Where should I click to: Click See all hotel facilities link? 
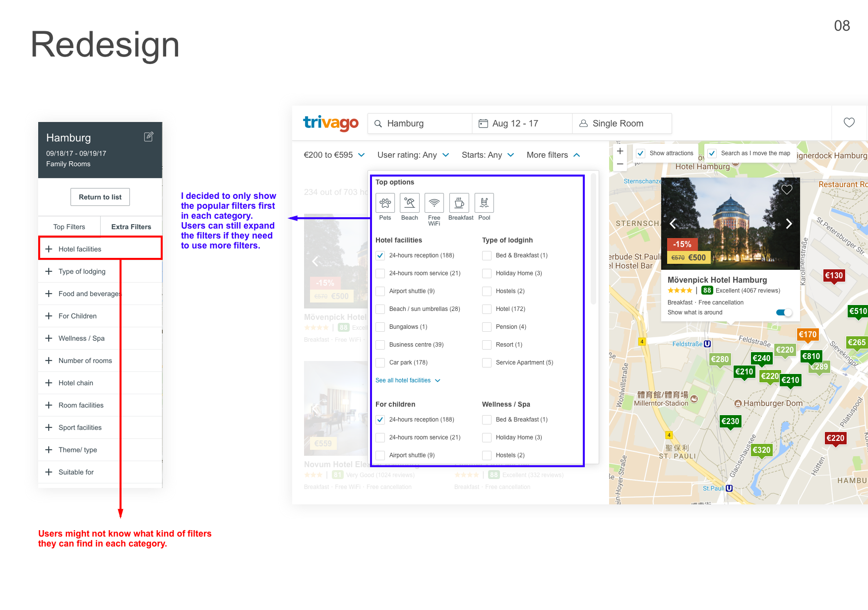coord(408,380)
